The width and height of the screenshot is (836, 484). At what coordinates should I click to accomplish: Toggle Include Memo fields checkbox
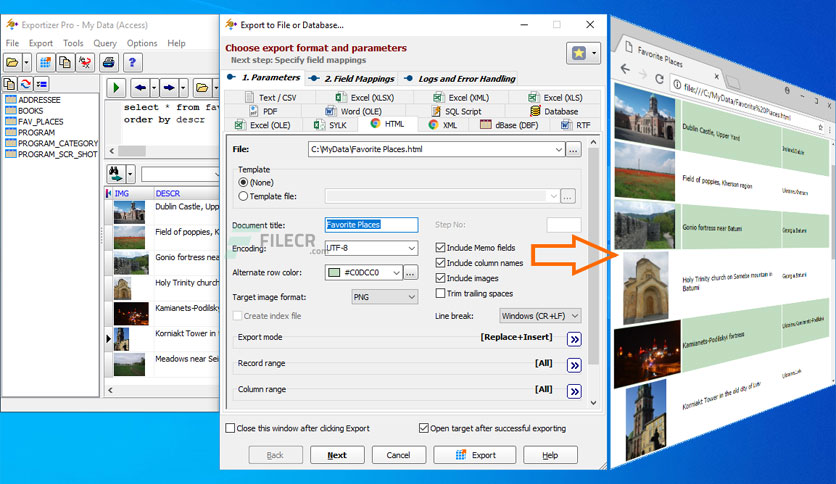coord(440,247)
